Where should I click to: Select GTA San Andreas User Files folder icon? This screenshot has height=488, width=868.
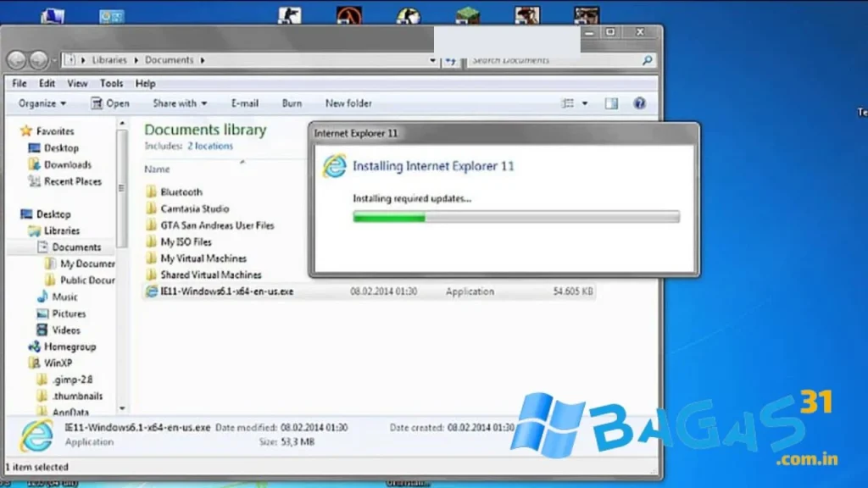click(x=151, y=225)
